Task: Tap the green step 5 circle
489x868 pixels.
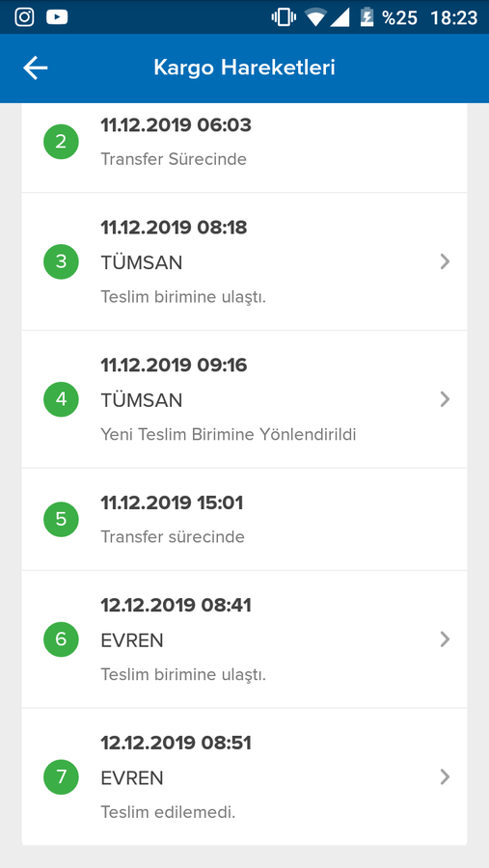Action: tap(61, 519)
